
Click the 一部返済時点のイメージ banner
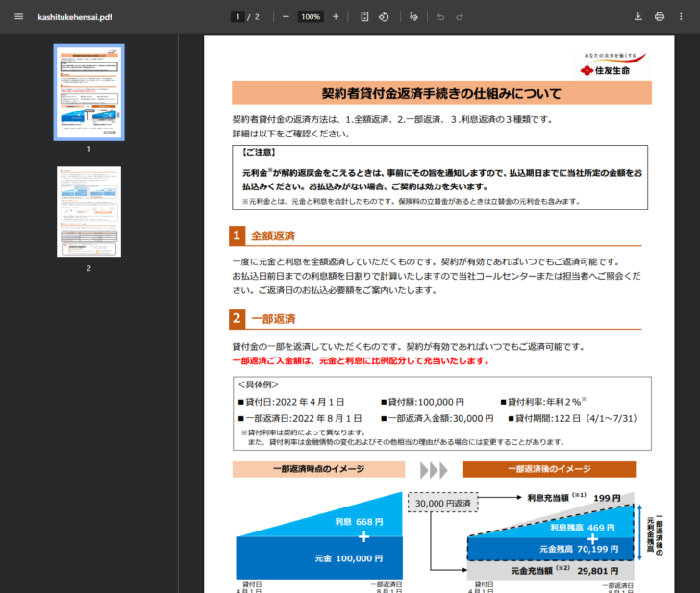pos(319,469)
